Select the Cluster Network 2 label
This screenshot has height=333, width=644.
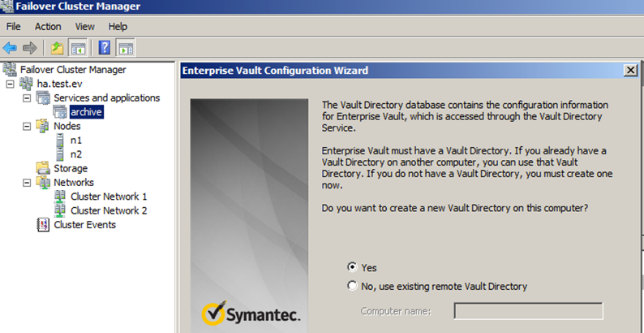109,210
